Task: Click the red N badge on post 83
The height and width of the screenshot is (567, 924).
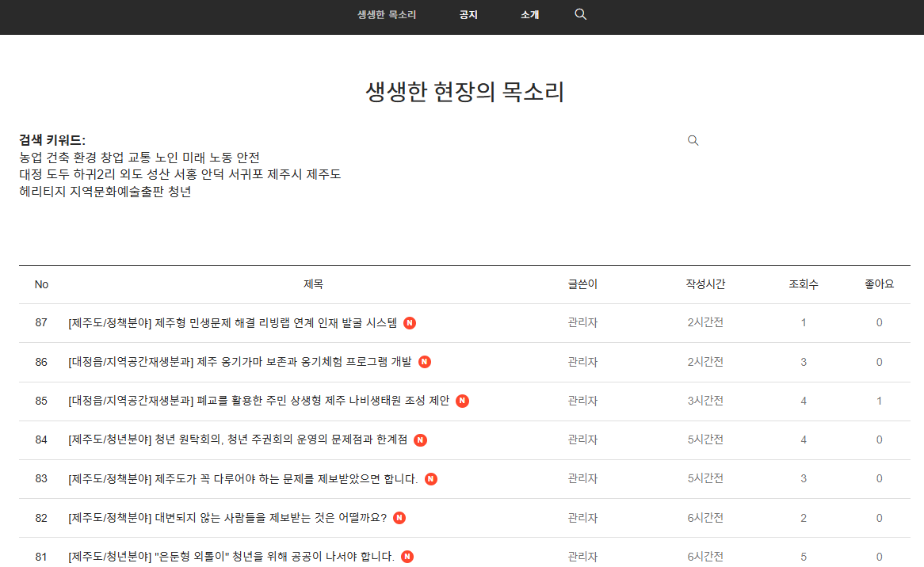Action: [431, 478]
